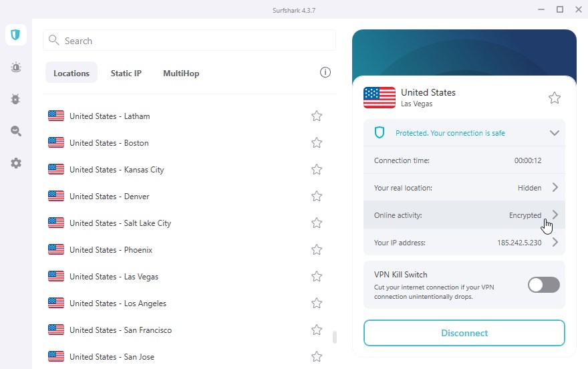Click the locations list scrollbar thumb

tap(335, 337)
